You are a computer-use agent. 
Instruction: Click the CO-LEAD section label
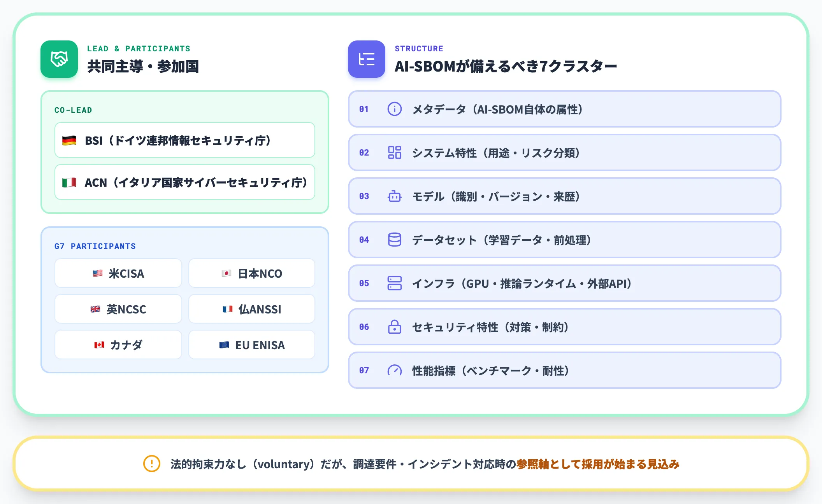coord(73,110)
